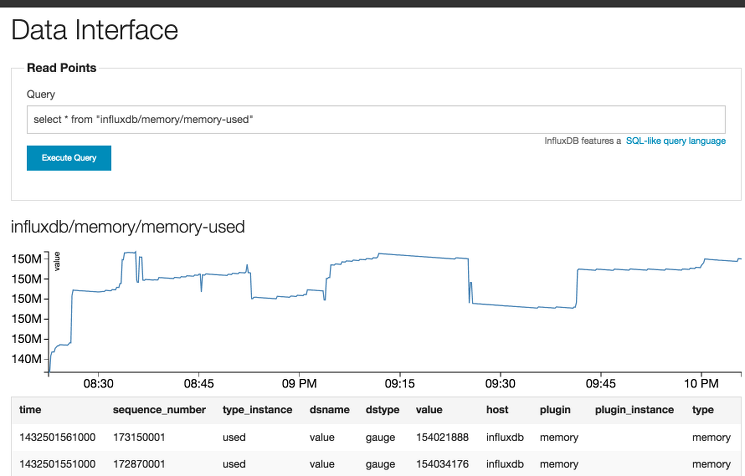The image size is (745, 476).
Task: Select the "host" column header
Action: point(497,409)
